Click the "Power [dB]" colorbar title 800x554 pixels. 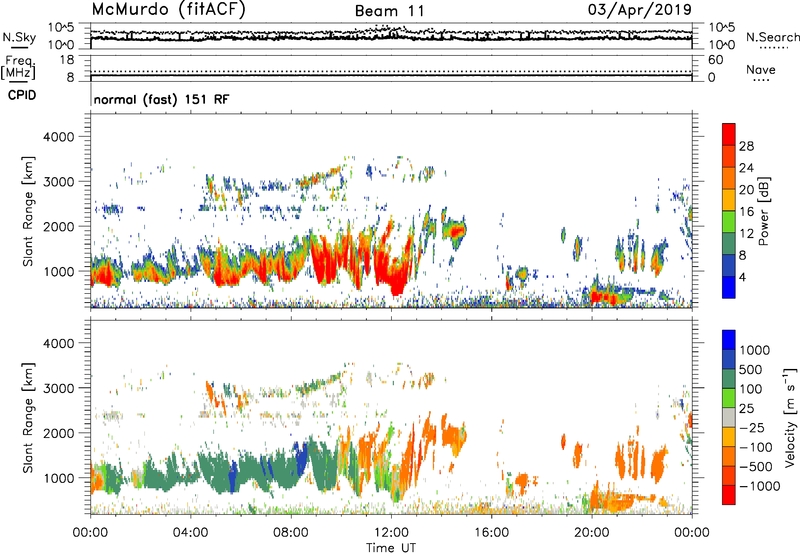(764, 211)
